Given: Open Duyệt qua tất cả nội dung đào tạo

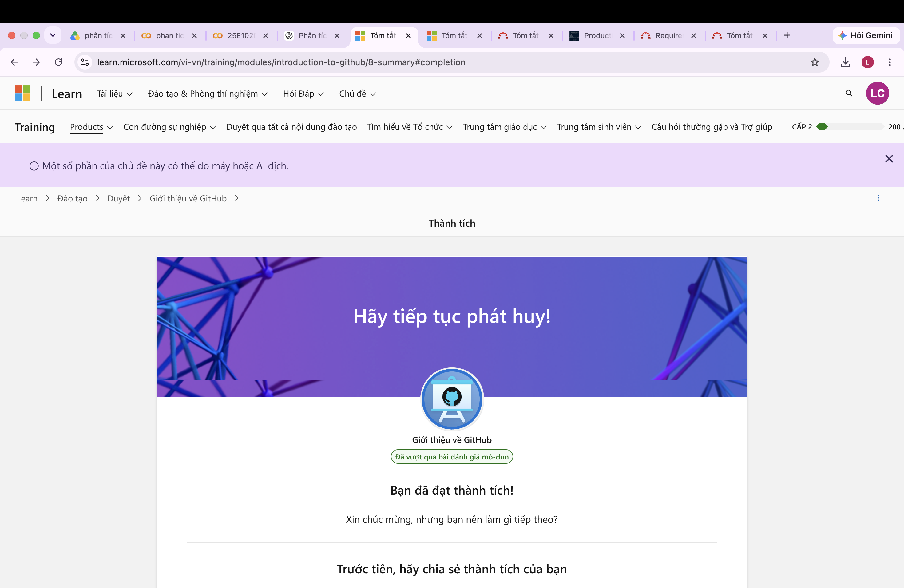Looking at the screenshot, I should pyautogui.click(x=291, y=127).
